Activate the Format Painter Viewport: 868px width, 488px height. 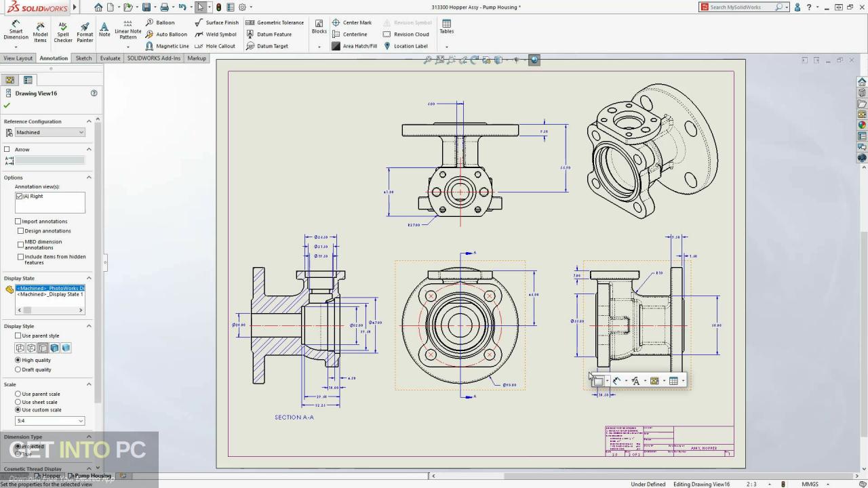point(85,32)
